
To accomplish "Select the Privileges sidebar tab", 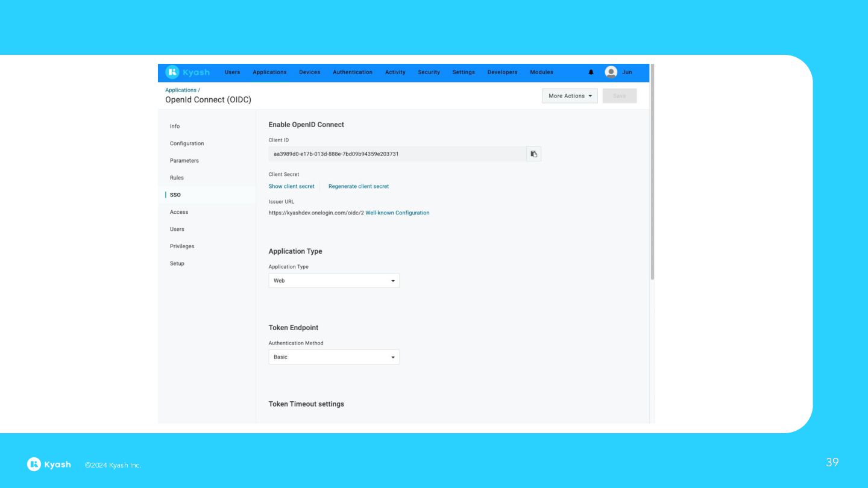I will click(x=182, y=246).
